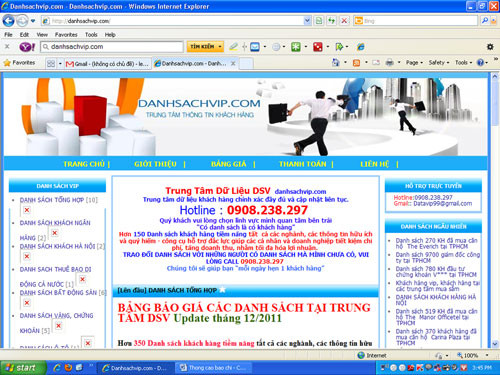
Task: Click the [Lên đầu] link in section header
Action: tap(132, 291)
